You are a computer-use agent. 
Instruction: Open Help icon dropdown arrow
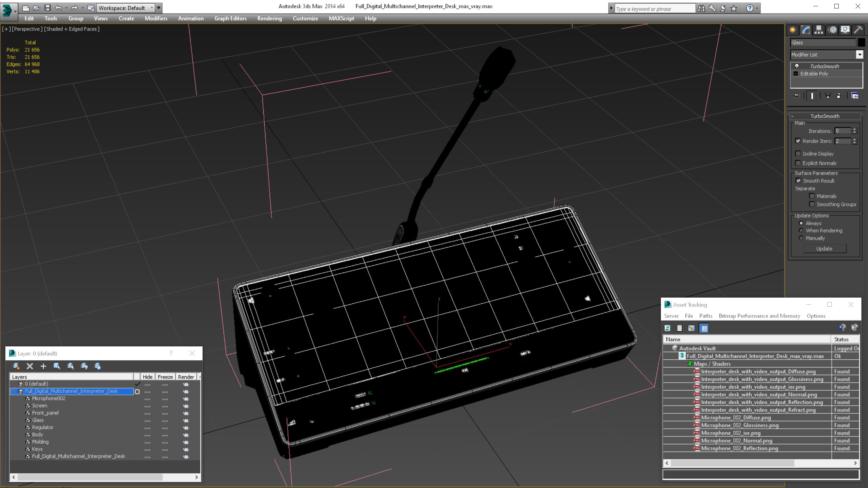pyautogui.click(x=757, y=8)
